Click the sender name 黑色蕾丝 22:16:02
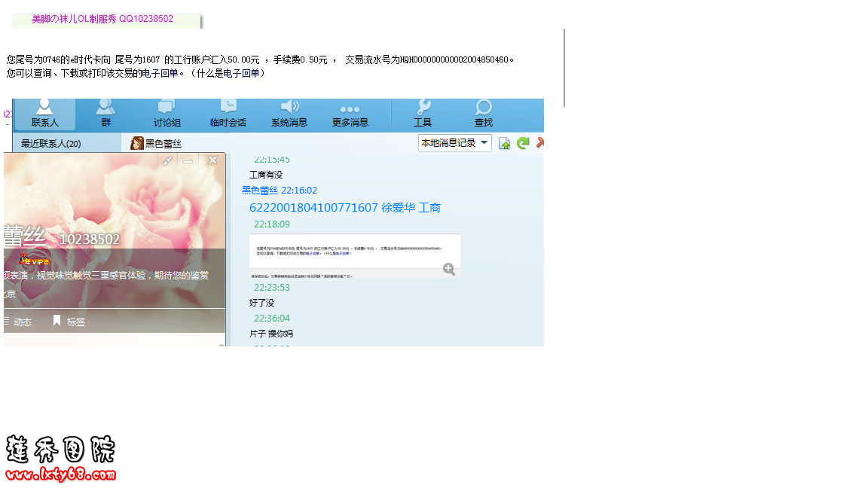Screen dimensions: 868x488 pyautogui.click(x=279, y=191)
